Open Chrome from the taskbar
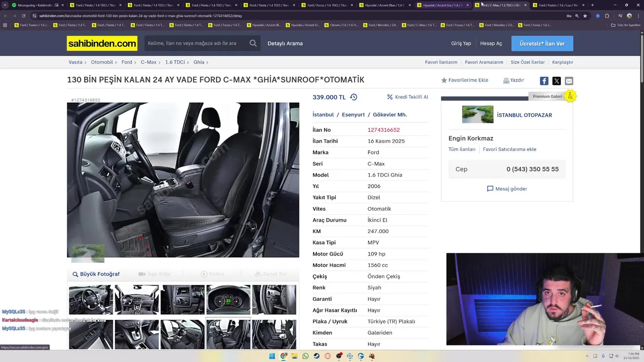644x362 pixels. click(283, 356)
